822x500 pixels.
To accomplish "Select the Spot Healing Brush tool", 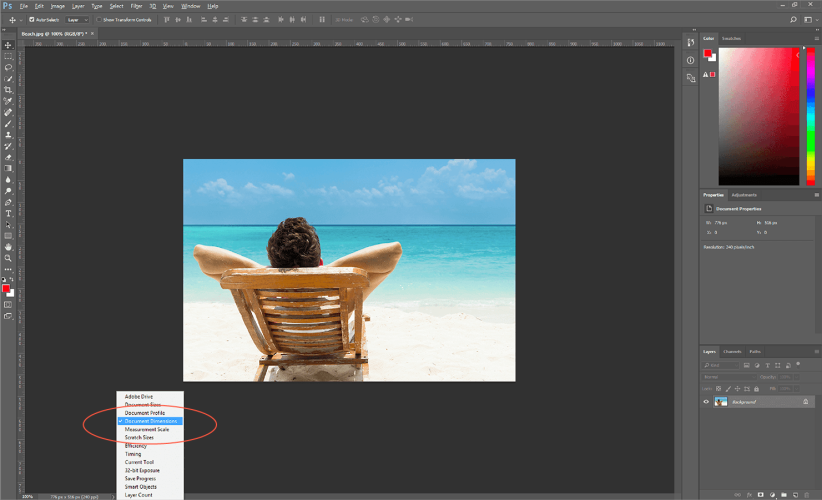I will pos(8,112).
